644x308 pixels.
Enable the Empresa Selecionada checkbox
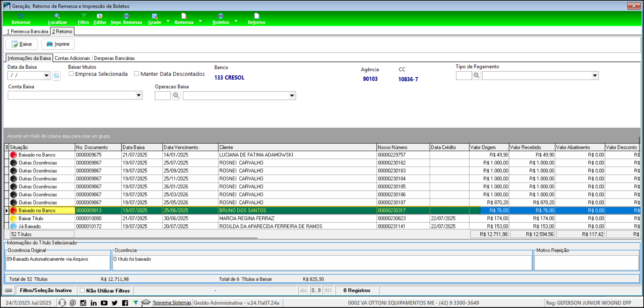click(x=71, y=74)
